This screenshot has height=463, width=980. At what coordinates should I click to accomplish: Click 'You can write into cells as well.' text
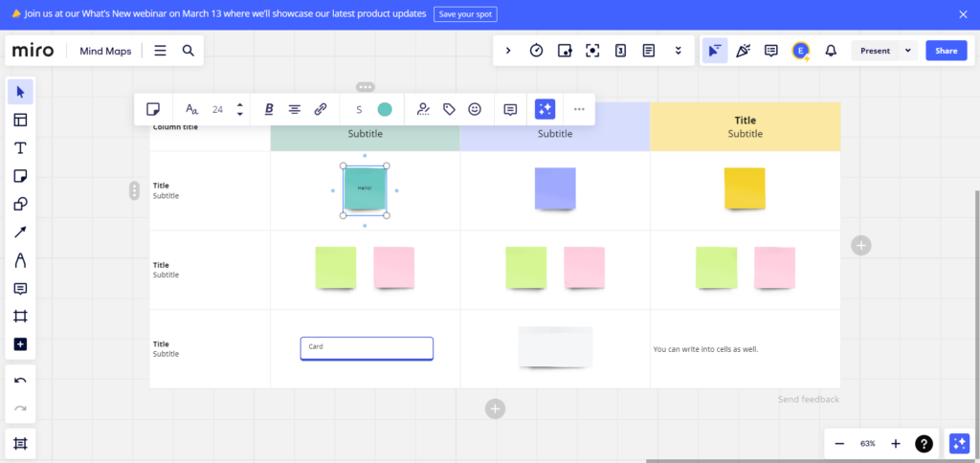coord(705,349)
